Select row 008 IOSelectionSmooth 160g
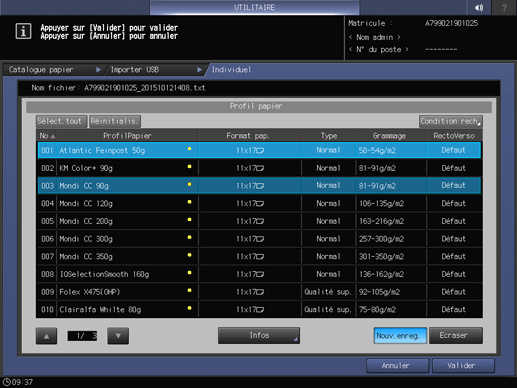The image size is (517, 388). coord(259,274)
